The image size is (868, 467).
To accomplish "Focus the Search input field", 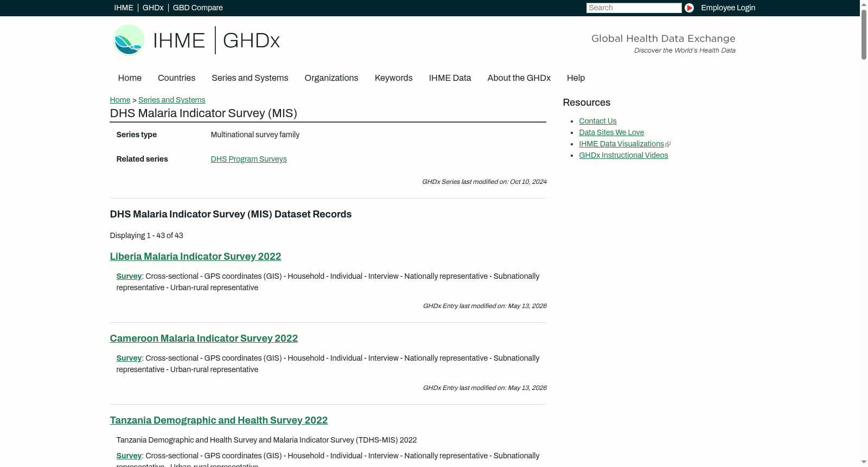I will tap(634, 8).
